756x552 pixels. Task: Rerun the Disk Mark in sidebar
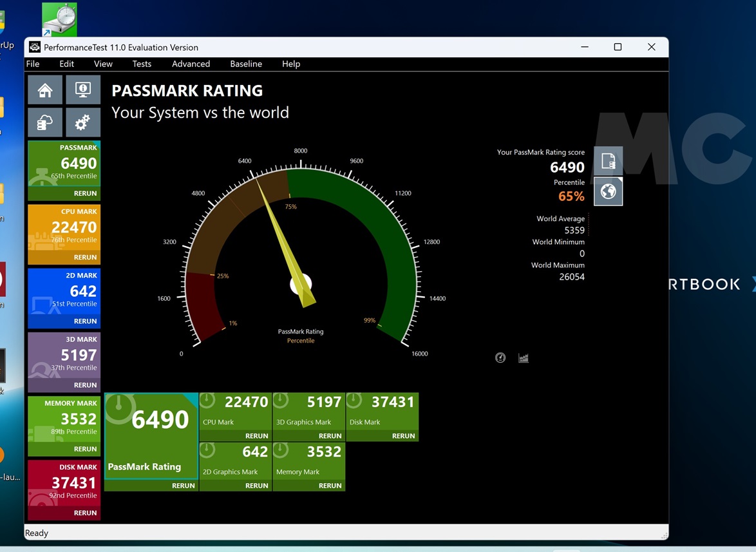(x=85, y=513)
